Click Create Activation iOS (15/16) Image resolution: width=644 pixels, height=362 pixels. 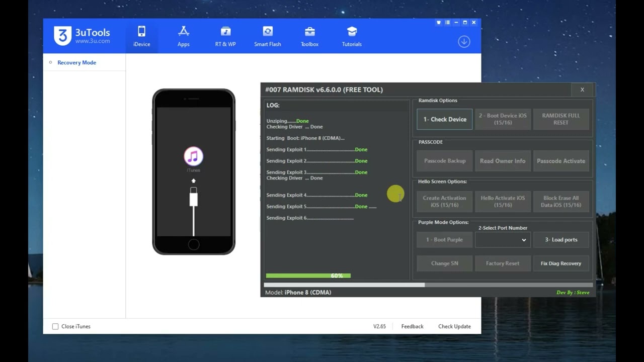pos(445,201)
